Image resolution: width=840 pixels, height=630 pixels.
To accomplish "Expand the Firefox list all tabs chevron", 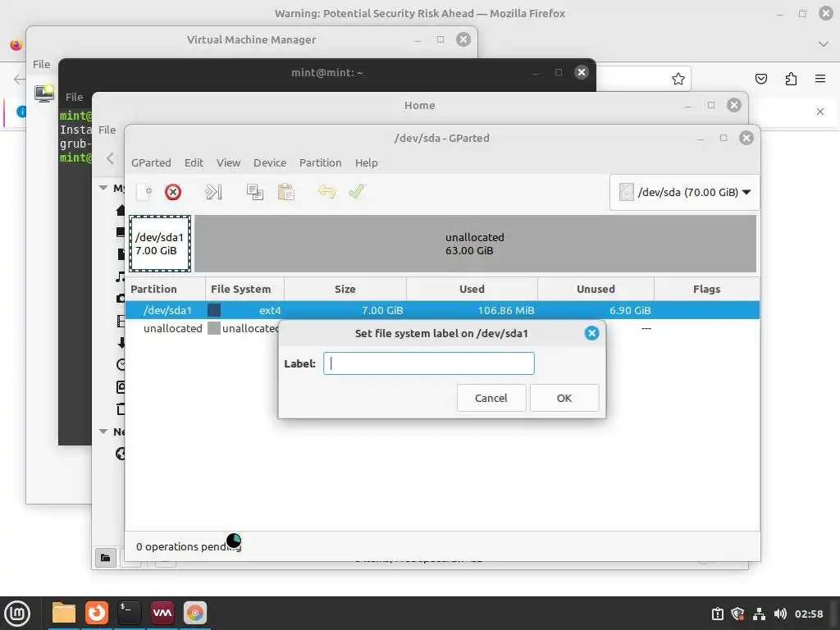I will (x=824, y=44).
